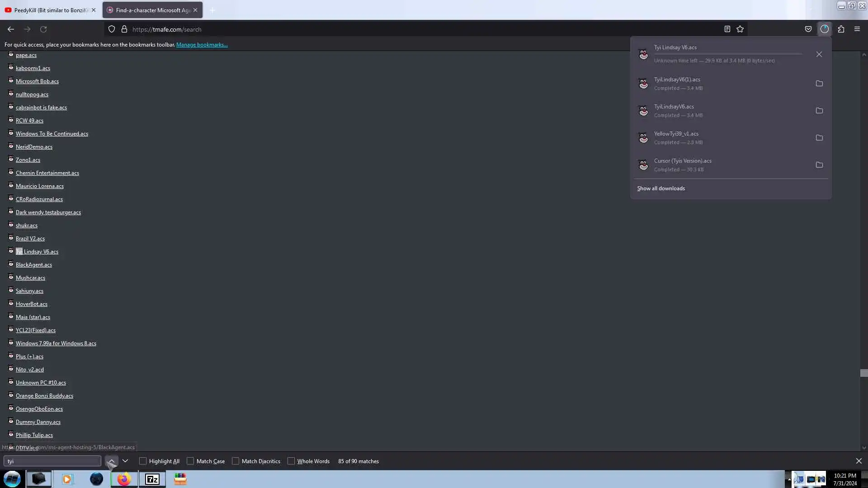This screenshot has width=868, height=488.
Task: Open the Extensions puzzle icon
Action: click(x=841, y=29)
